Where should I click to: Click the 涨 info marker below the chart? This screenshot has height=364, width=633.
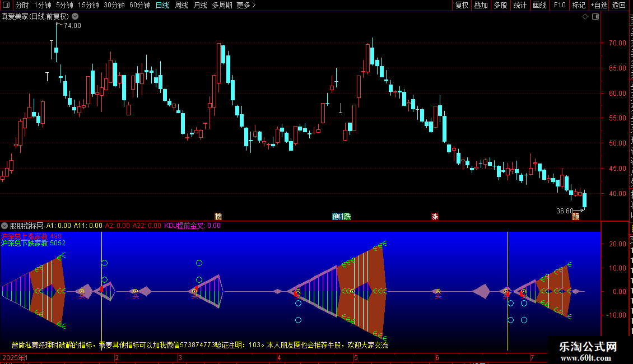pos(435,216)
